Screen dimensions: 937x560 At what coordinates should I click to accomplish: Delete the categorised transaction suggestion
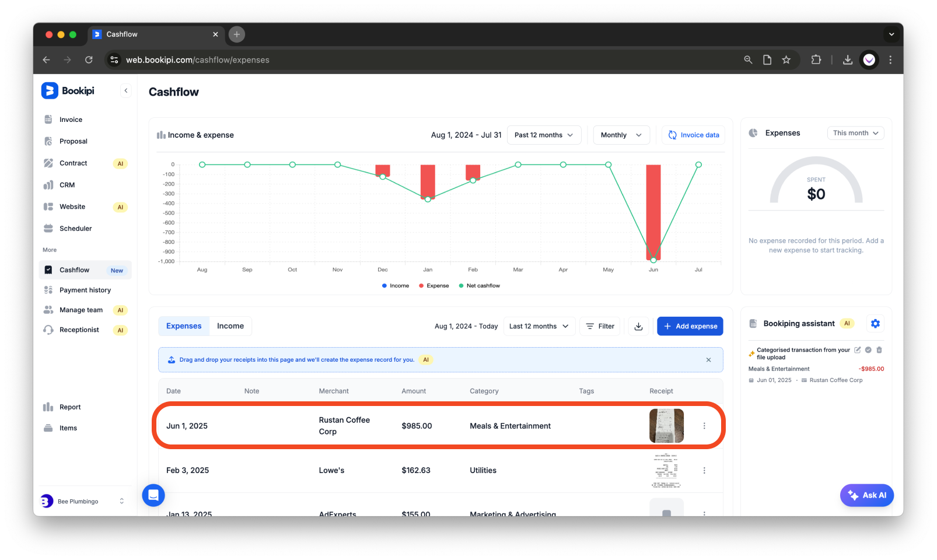tap(879, 349)
